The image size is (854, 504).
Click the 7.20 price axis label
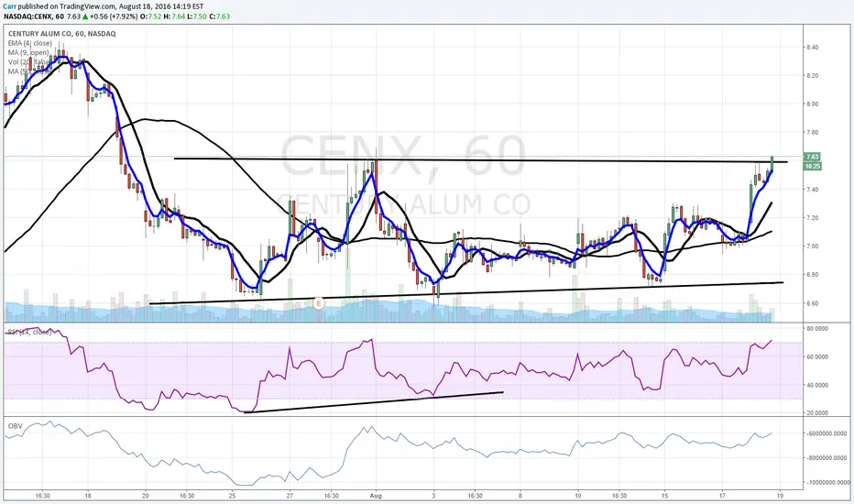[x=812, y=218]
